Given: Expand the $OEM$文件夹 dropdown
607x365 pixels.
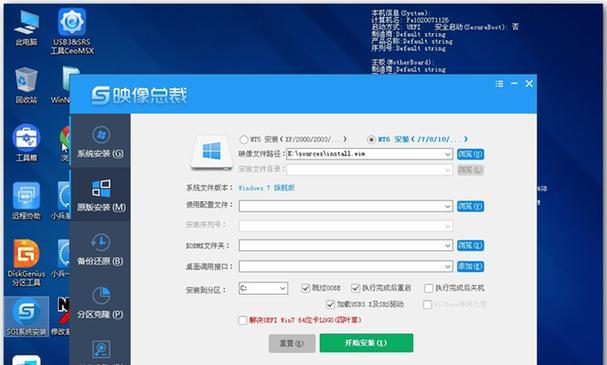Looking at the screenshot, I should pyautogui.click(x=448, y=245).
